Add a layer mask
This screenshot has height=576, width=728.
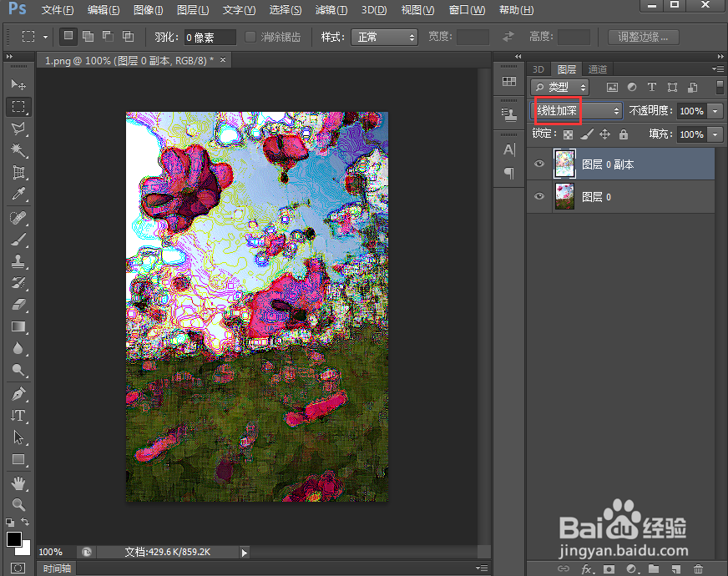click(609, 568)
